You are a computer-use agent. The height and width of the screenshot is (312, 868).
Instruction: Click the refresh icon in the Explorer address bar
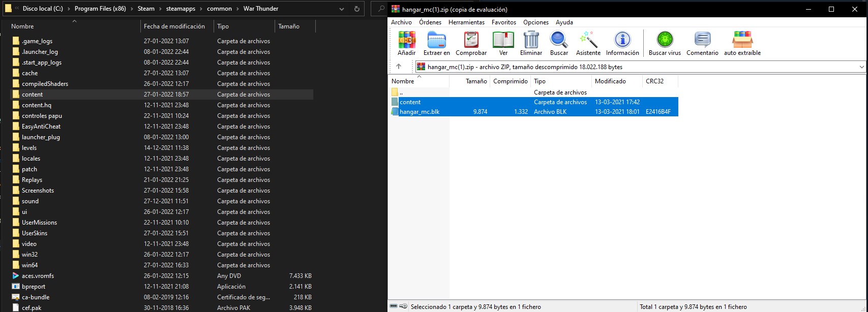coord(356,9)
